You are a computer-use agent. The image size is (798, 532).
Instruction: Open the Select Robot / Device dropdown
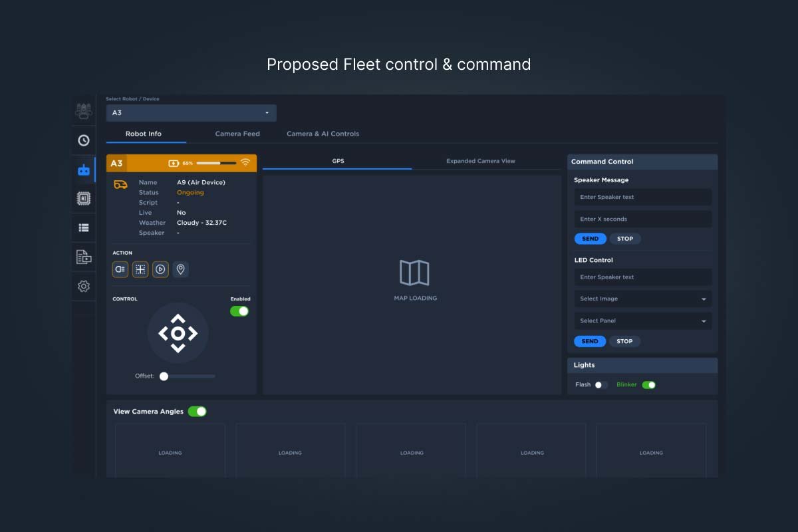pyautogui.click(x=191, y=113)
